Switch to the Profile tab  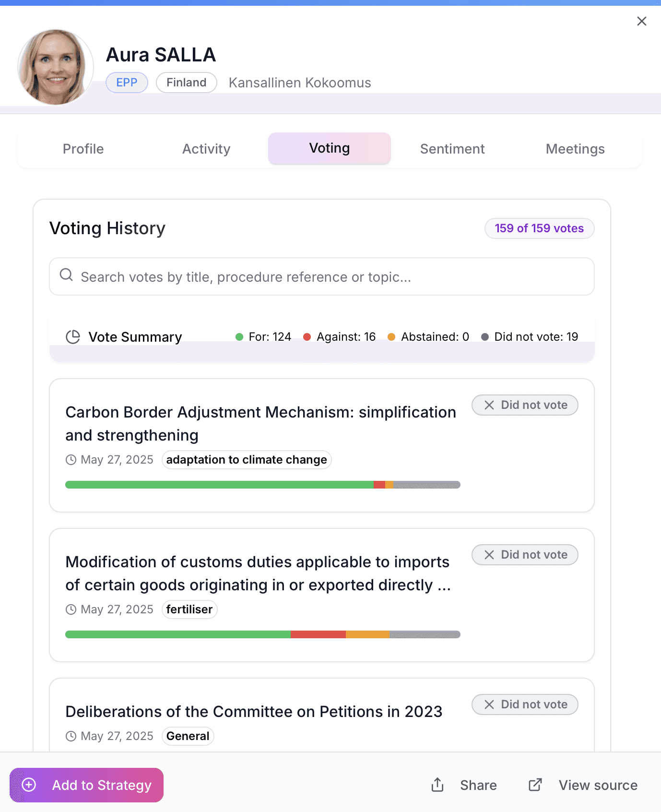tap(83, 149)
